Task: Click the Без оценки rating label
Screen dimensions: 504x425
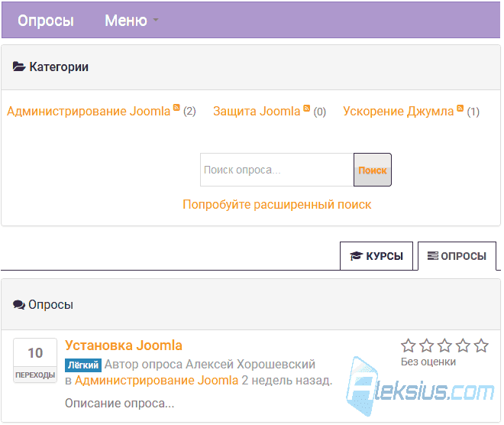Action: coord(428,362)
